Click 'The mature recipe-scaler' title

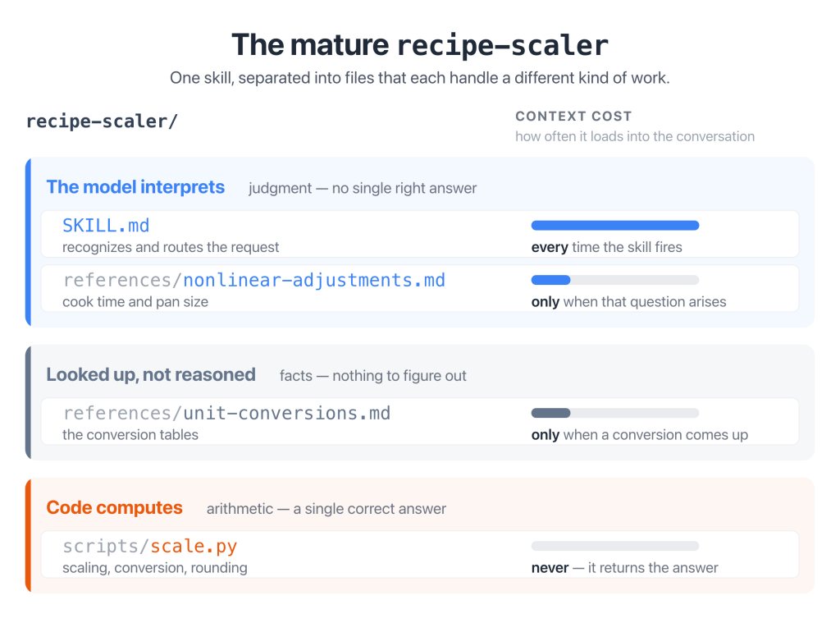pyautogui.click(x=420, y=45)
